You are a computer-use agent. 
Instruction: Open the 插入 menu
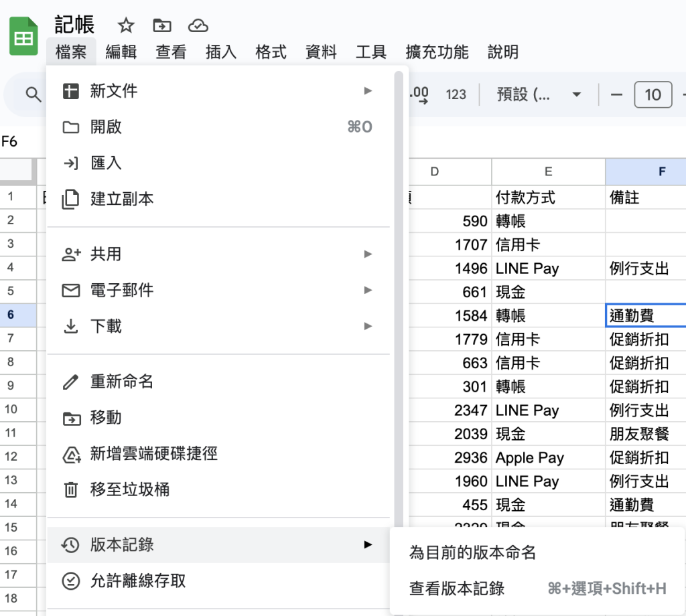tap(221, 52)
